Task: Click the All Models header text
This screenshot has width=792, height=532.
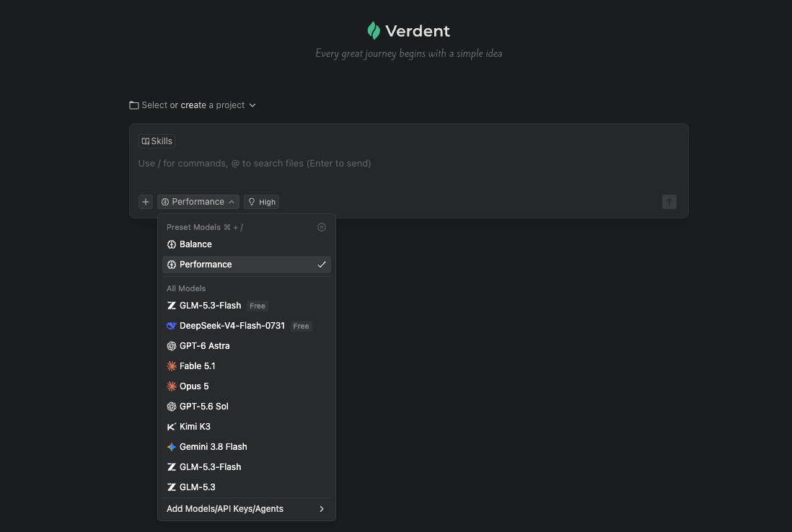Action: 186,289
